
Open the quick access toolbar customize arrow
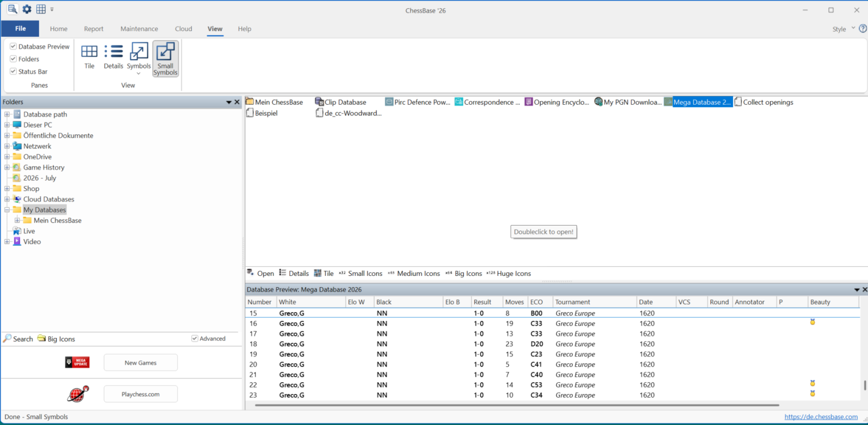click(52, 9)
